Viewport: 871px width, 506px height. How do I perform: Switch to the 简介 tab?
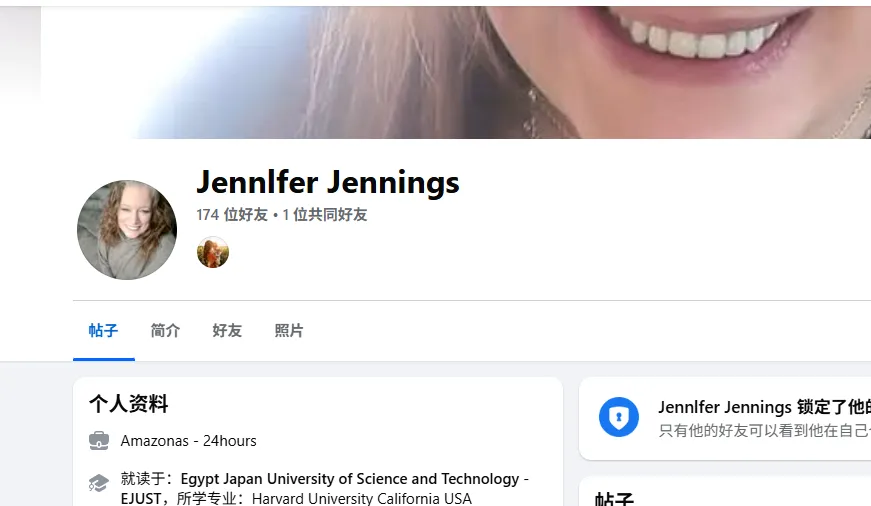(166, 330)
